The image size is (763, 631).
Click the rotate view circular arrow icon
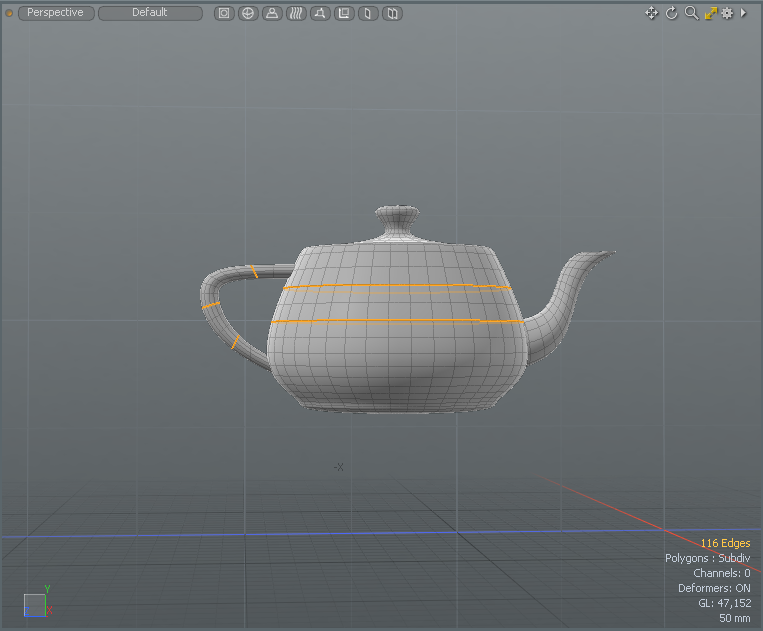point(672,13)
